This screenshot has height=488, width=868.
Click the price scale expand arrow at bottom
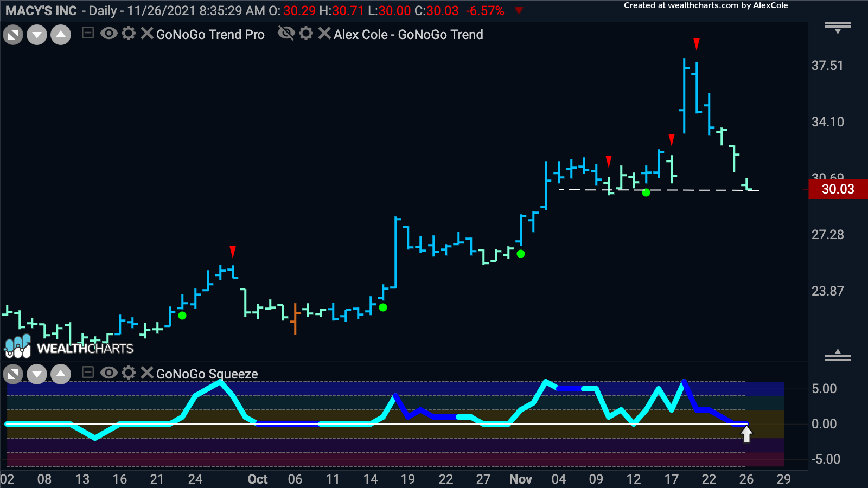838,355
